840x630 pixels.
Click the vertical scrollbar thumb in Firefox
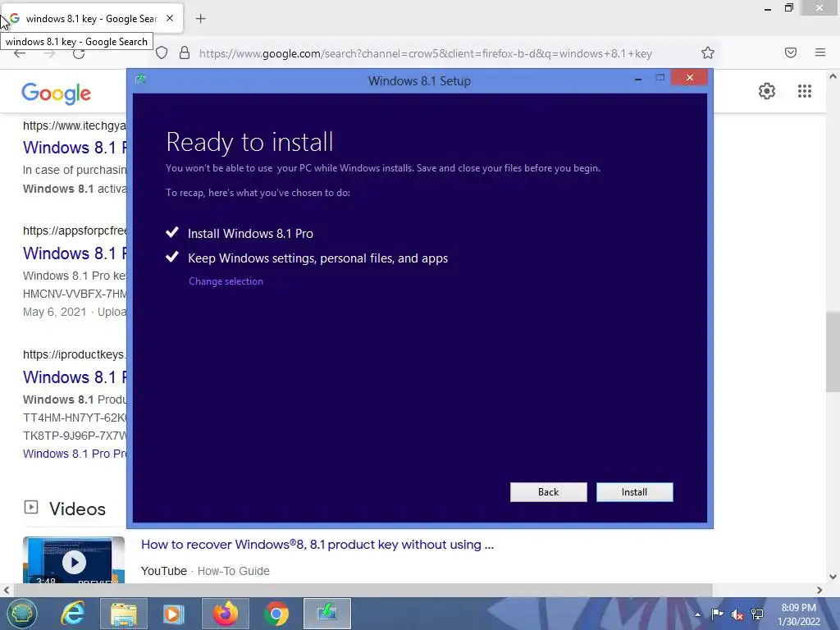pos(833,351)
